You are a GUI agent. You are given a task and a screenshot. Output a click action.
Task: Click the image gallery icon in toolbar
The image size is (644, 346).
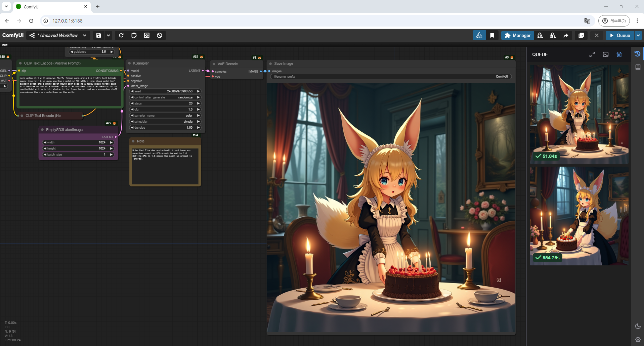[x=581, y=35]
